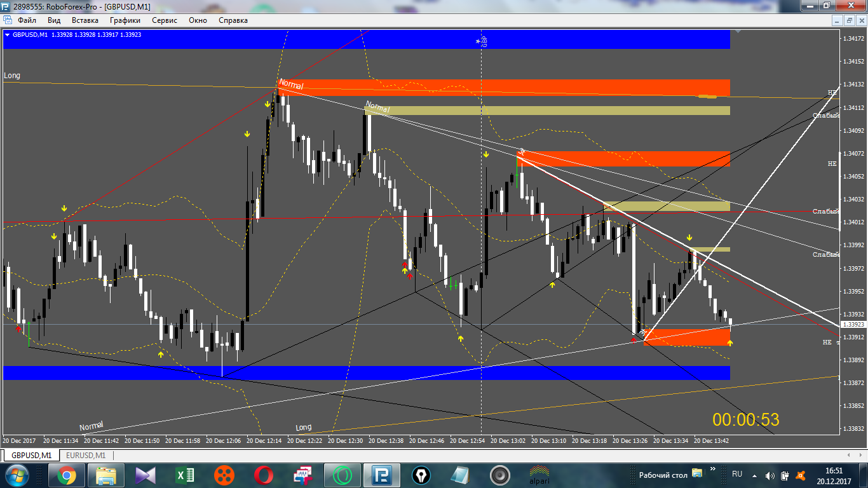Viewport: 868px width, 488px height.
Task: Open the notepad taskbar icon
Action: (x=461, y=475)
